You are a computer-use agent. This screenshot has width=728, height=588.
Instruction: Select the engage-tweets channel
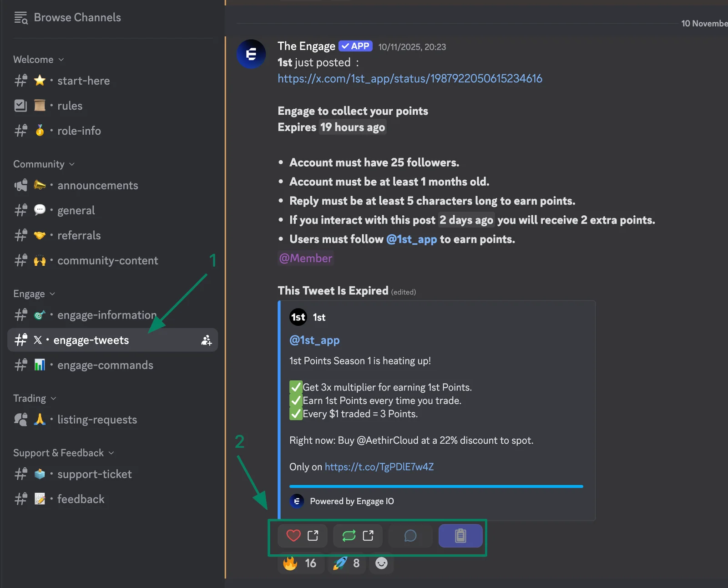[x=113, y=340]
